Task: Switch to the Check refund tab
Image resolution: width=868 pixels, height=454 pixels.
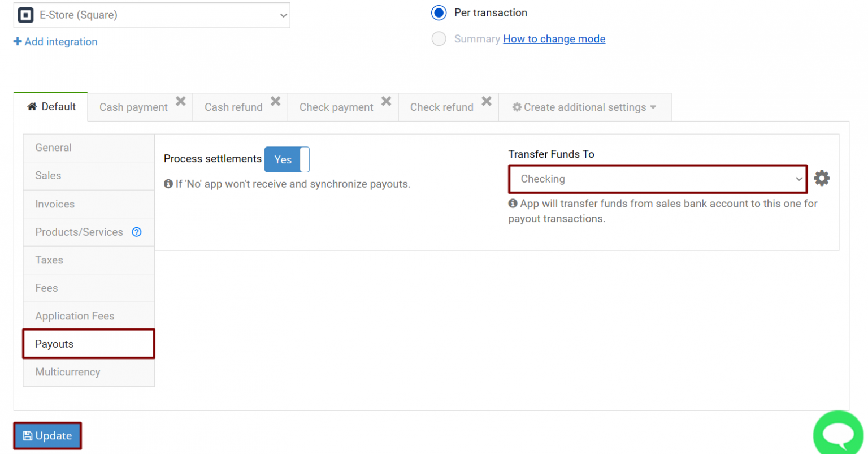Action: tap(441, 107)
